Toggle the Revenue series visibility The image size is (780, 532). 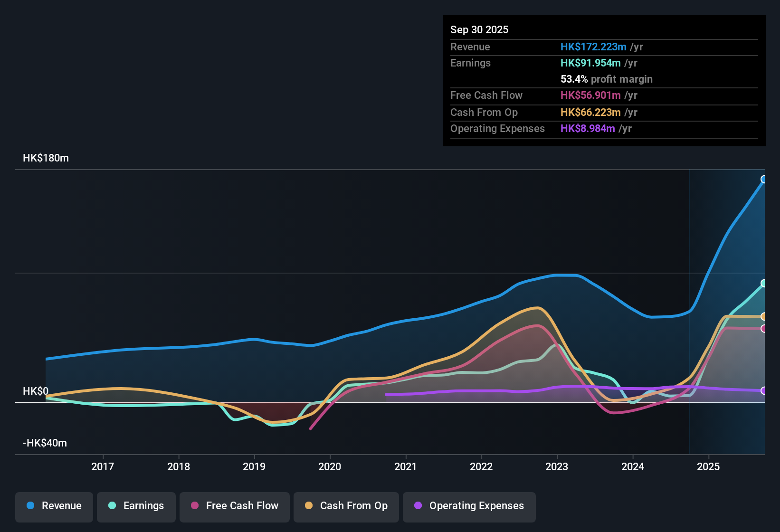click(54, 507)
